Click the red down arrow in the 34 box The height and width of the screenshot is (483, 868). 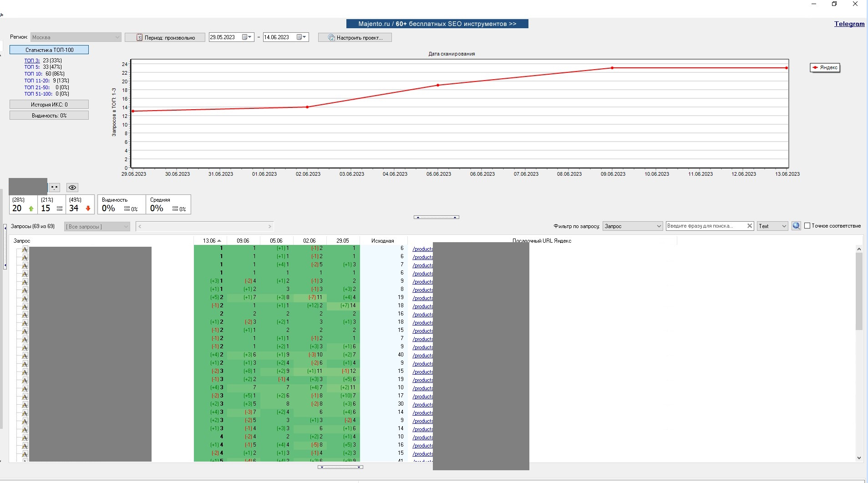tap(88, 208)
